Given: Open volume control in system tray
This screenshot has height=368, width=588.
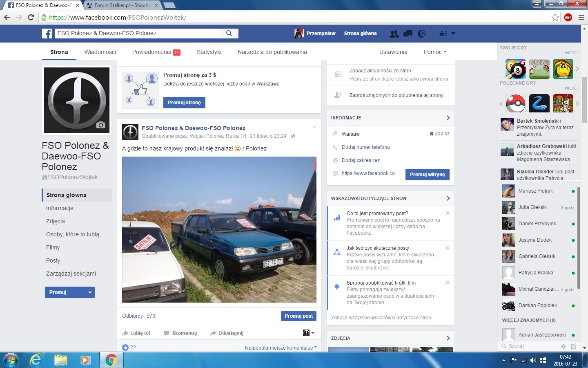Looking at the screenshot, I should (533, 360).
